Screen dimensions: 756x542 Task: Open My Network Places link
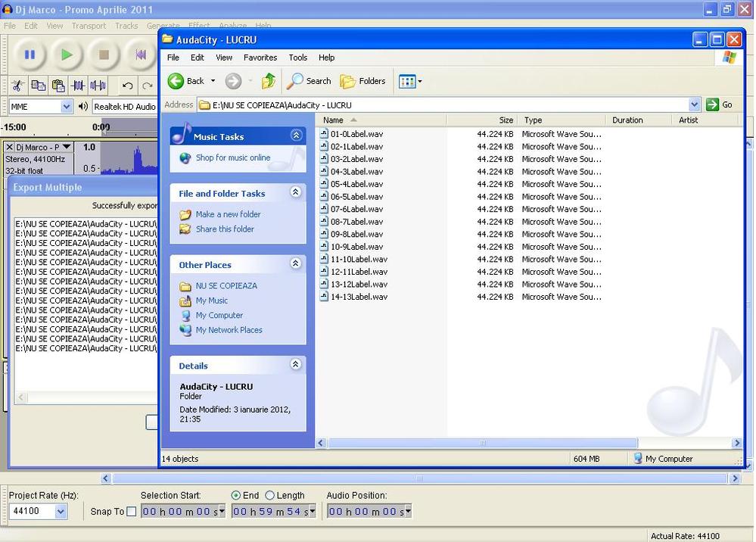[x=229, y=330]
